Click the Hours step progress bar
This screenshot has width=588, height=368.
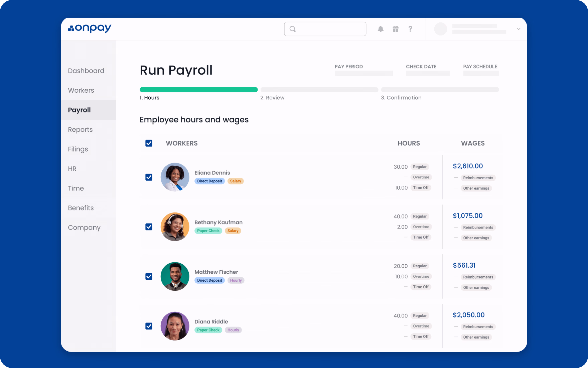pyautogui.click(x=198, y=90)
